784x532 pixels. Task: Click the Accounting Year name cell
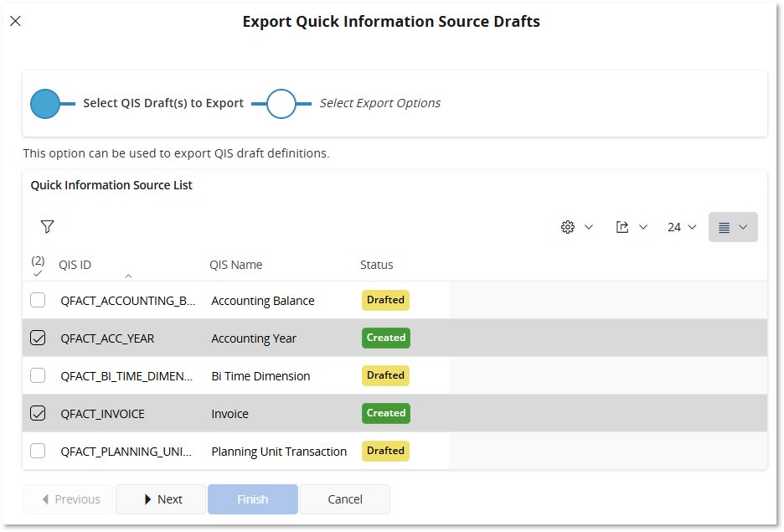point(254,338)
